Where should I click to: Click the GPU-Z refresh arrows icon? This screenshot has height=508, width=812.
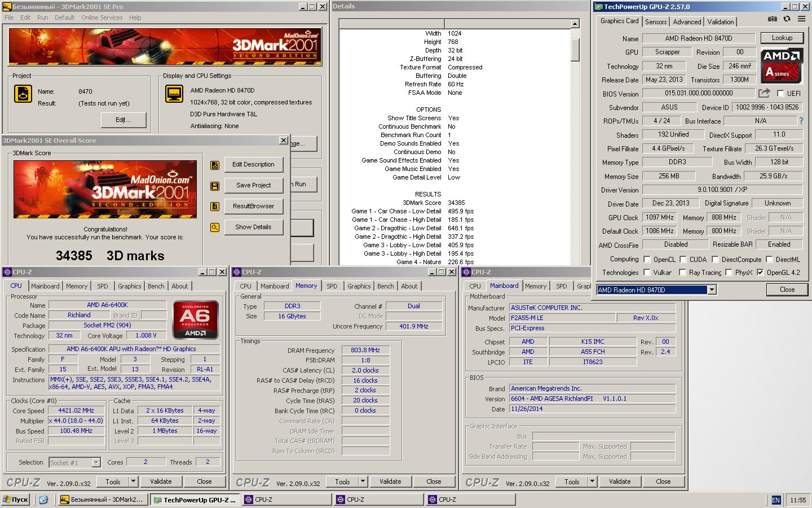[787, 19]
